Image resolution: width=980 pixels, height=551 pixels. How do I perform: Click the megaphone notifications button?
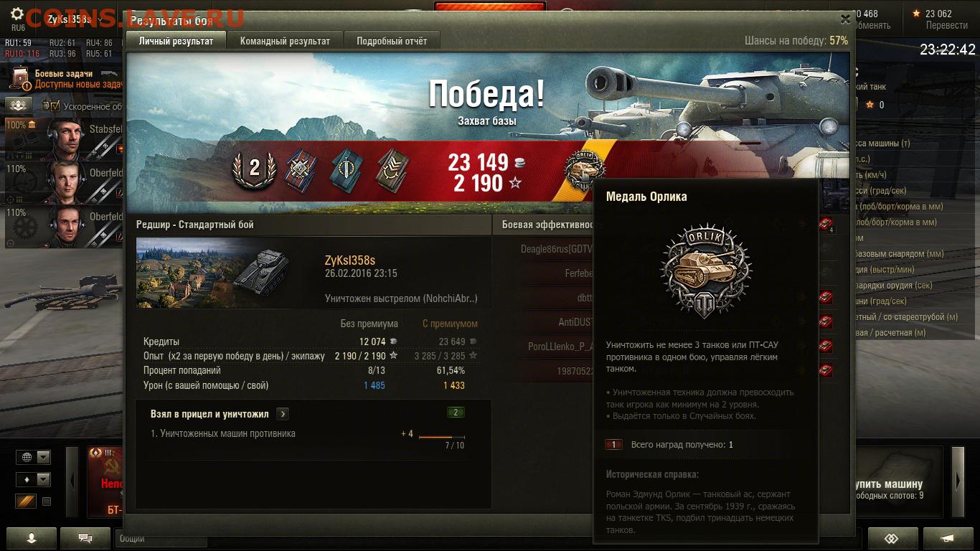coord(948,538)
